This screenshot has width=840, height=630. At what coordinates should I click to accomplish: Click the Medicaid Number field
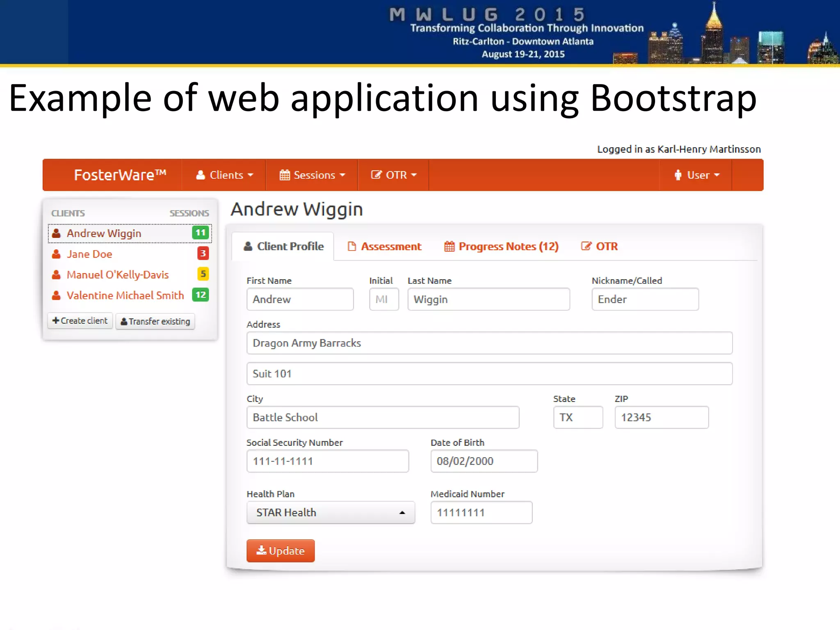pos(482,513)
